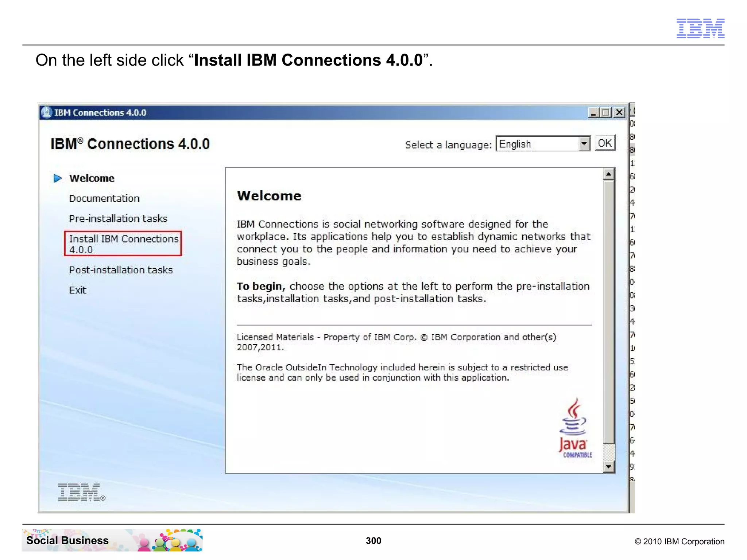Click the 'Select a language:' label
The width and height of the screenshot is (747, 560).
449,145
